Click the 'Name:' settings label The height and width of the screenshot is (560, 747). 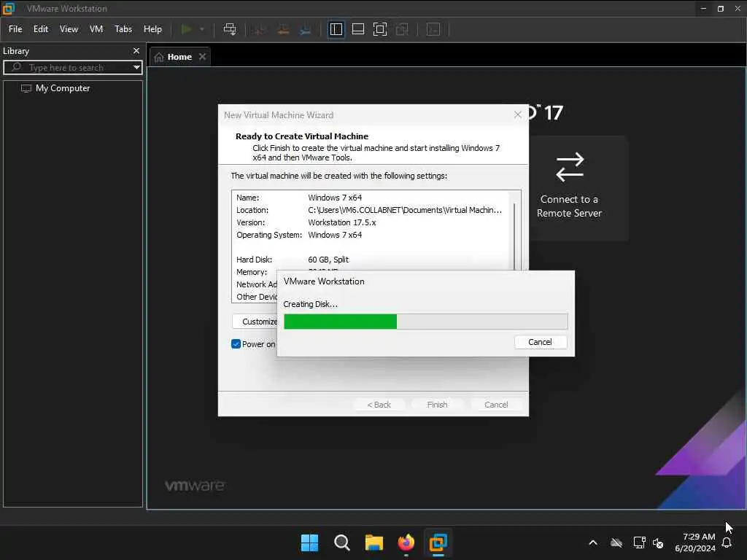pos(248,198)
